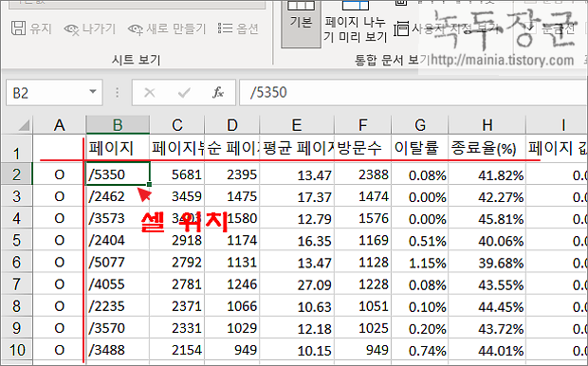588x366 pixels.
Task: Select row 5 header
Action: click(x=16, y=240)
